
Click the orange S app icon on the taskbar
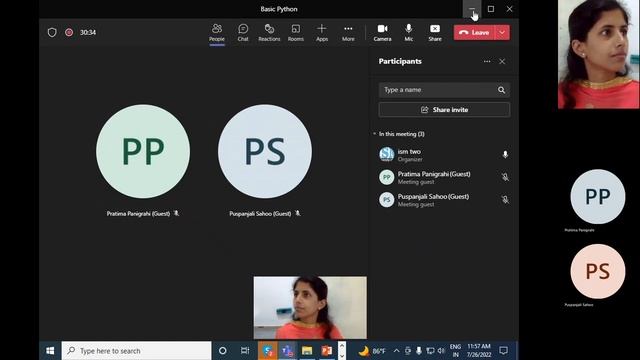click(x=268, y=351)
